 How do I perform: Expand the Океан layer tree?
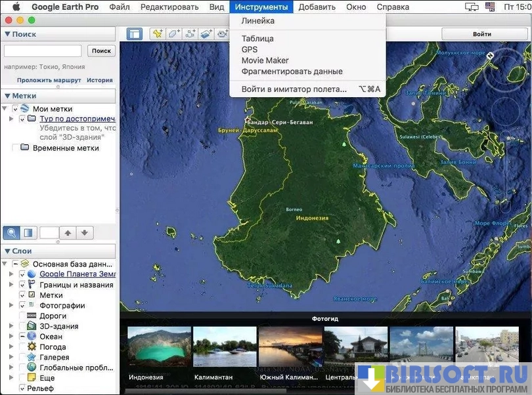point(11,337)
